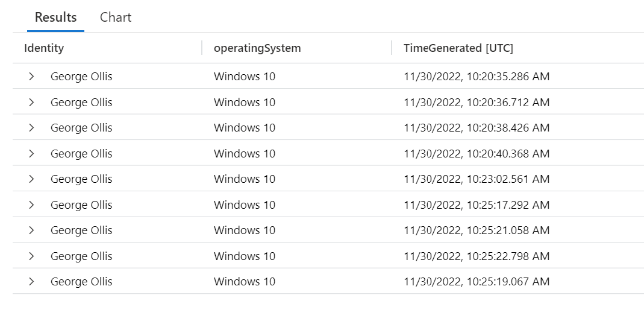
Task: Expand the row timestamped 10:25:19.067 AM
Action: click(31, 282)
